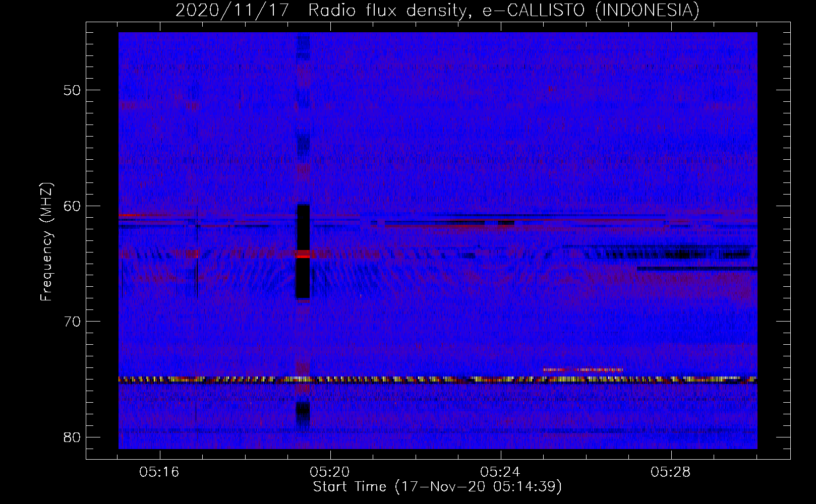This screenshot has height=504, width=816.
Task: Click the 70 frequency tick label
Action: (73, 322)
